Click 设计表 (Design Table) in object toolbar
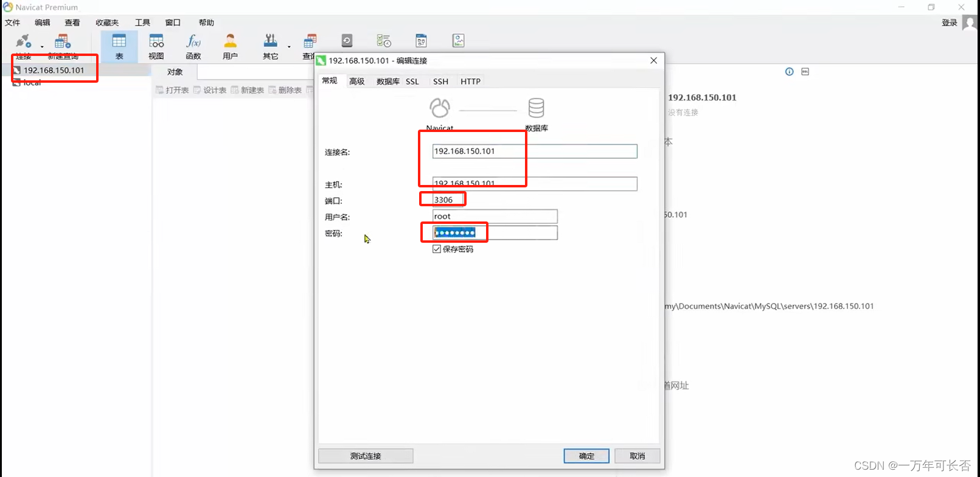 [x=210, y=90]
